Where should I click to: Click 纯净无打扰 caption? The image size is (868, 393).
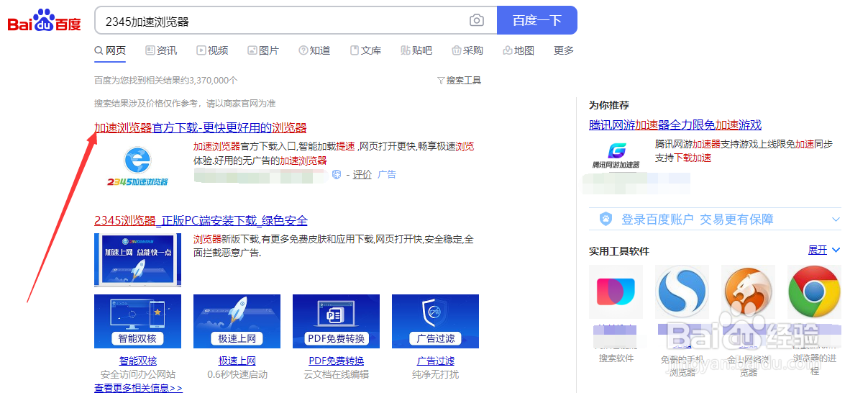tap(436, 374)
